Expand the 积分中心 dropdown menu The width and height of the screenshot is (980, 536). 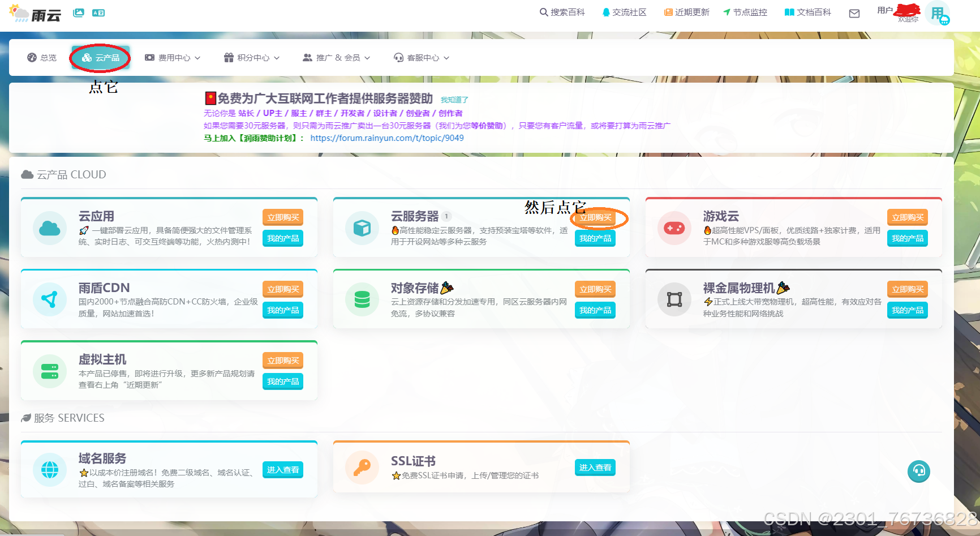click(x=252, y=58)
